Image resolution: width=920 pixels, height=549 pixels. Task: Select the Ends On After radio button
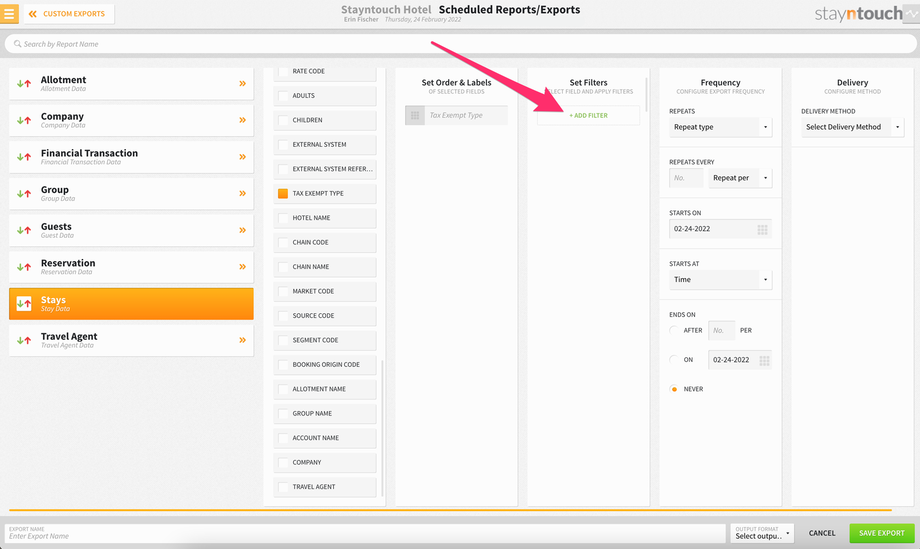[674, 330]
